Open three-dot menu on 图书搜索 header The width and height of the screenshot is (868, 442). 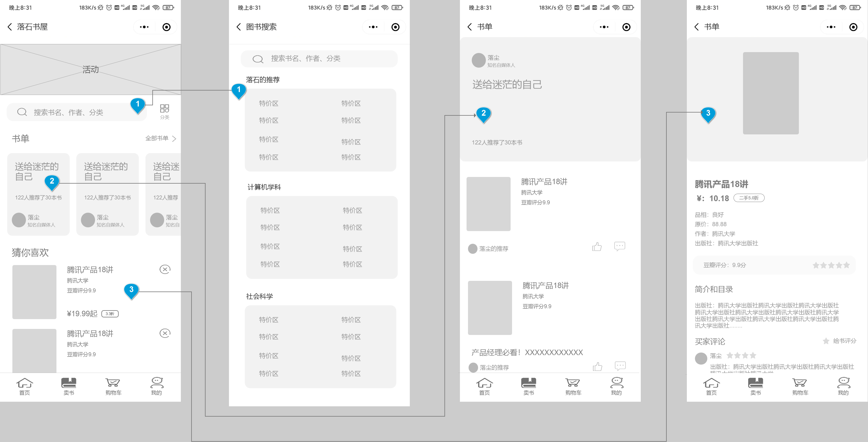coord(373,27)
